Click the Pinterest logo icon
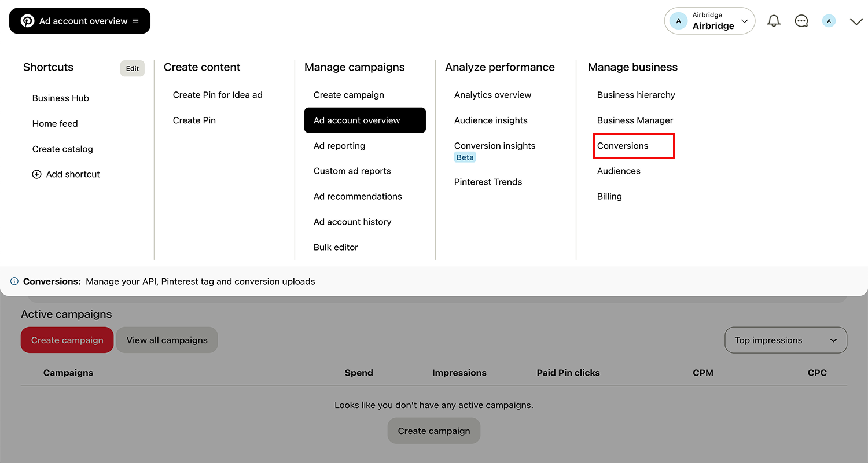Image resolution: width=868 pixels, height=463 pixels. [27, 21]
